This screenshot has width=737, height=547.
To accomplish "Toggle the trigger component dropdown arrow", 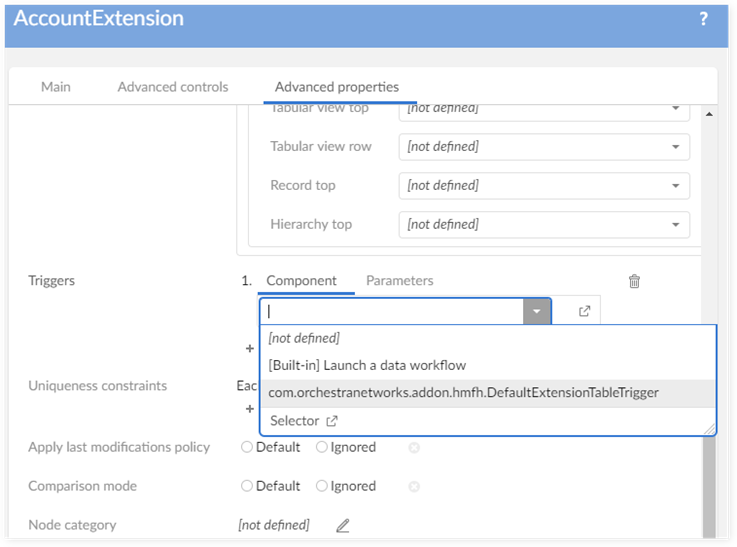I will (537, 311).
